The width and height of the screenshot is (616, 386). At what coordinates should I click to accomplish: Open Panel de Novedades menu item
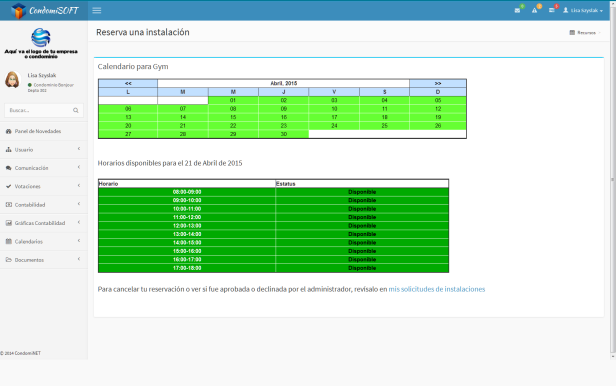pos(44,131)
